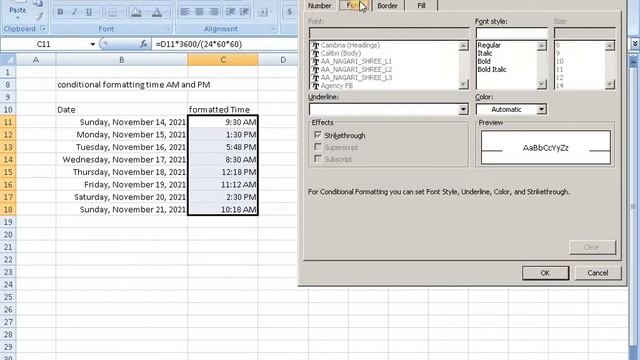Click the Insert Function fx icon

point(143,44)
